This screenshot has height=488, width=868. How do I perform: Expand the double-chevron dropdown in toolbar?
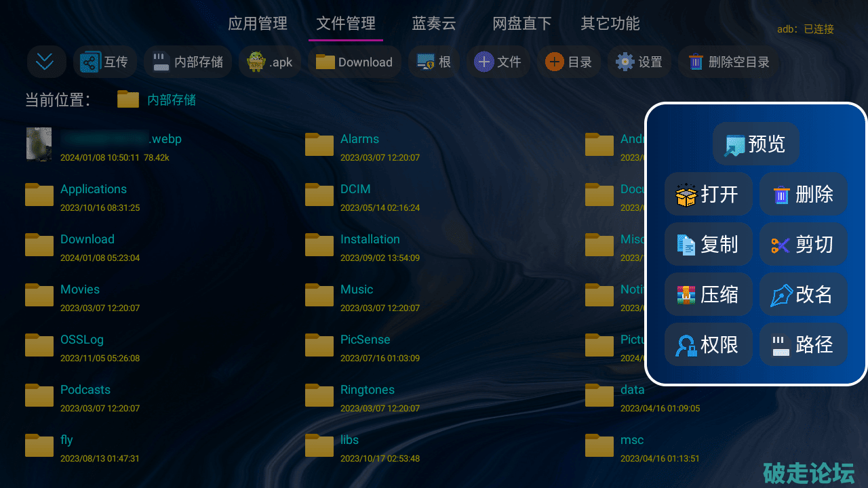[x=45, y=62]
